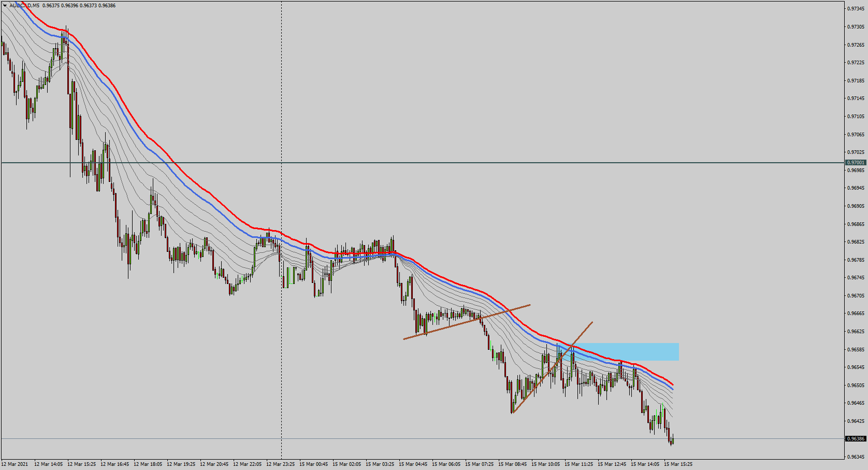Image resolution: width=868 pixels, height=470 pixels.
Task: Click the 15 Mar 03:25 time axis label
Action: tap(380, 464)
